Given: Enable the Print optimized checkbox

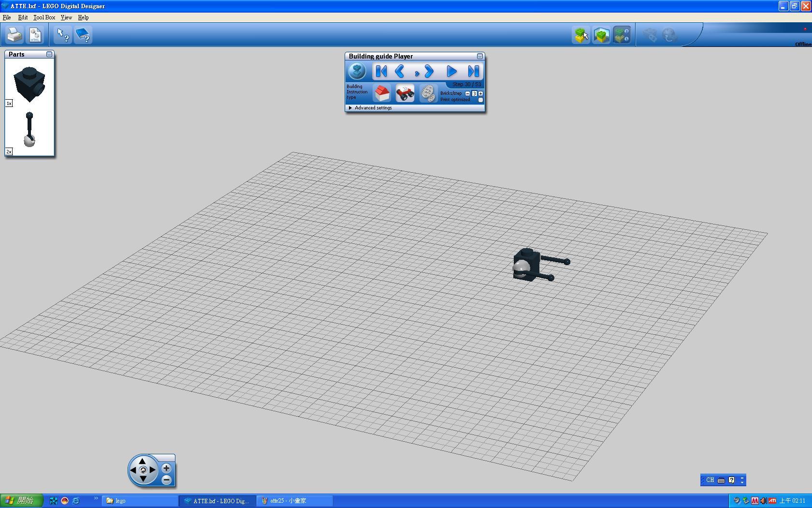Looking at the screenshot, I should [480, 100].
